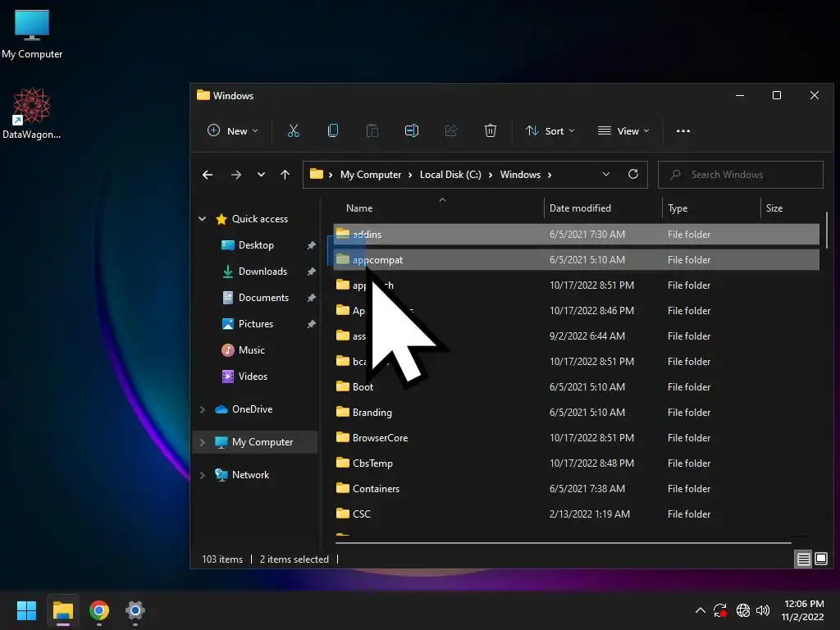
Task: Click Local Disk (C:) breadcrumb
Action: [x=450, y=175]
